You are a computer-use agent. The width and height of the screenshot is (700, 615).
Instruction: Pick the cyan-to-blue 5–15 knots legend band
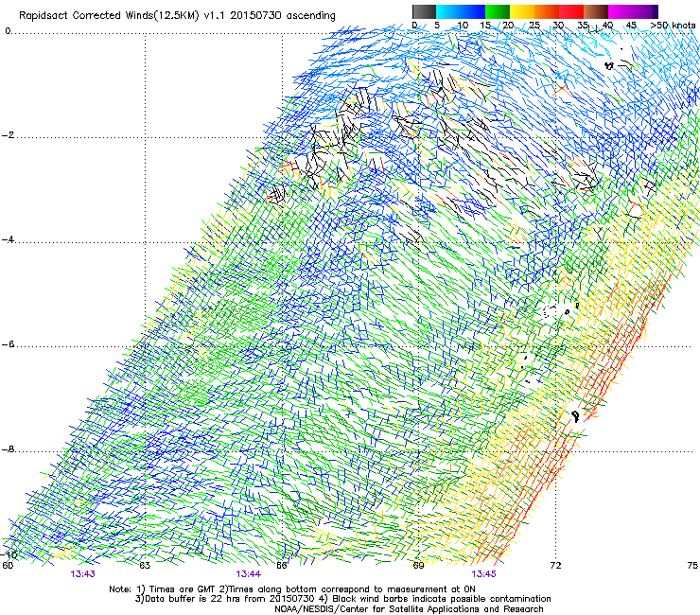pos(461,11)
